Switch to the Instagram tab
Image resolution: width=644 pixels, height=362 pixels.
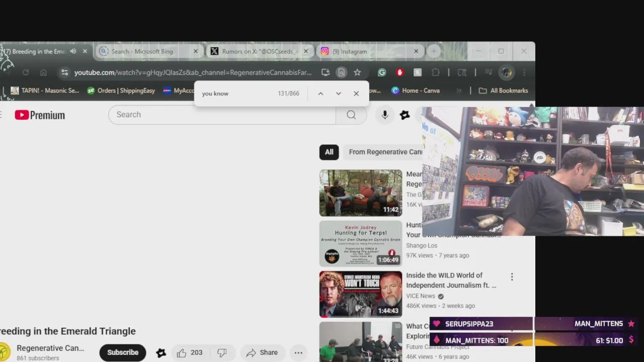point(350,51)
